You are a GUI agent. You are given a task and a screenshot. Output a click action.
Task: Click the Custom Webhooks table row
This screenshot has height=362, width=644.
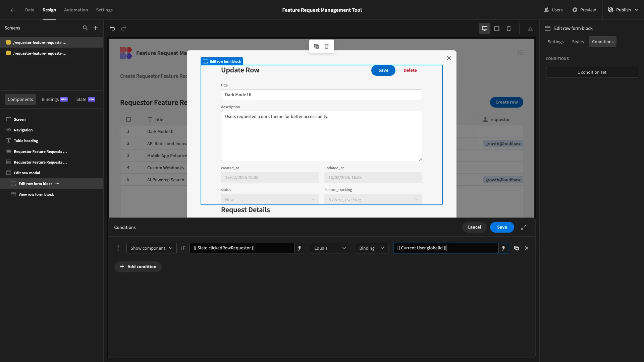coord(165,168)
